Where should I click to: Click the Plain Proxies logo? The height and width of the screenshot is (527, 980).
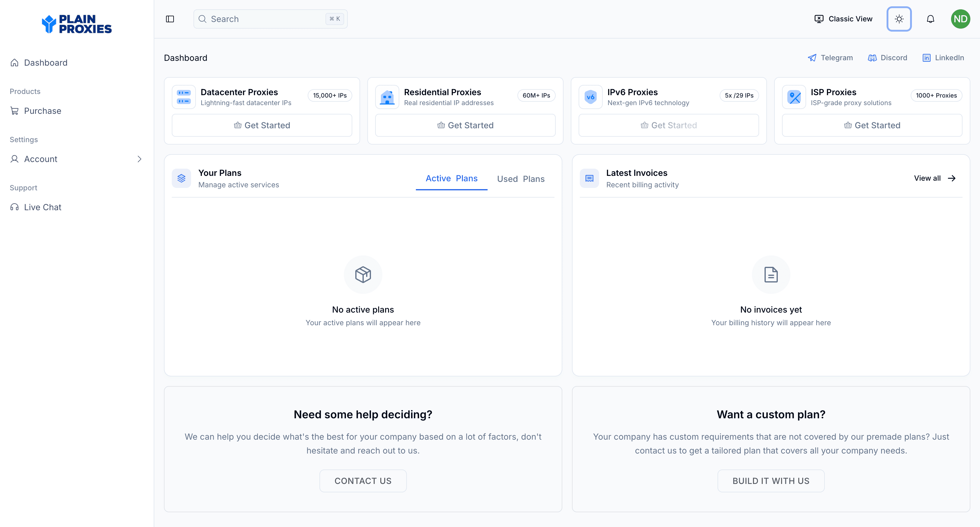pos(77,24)
